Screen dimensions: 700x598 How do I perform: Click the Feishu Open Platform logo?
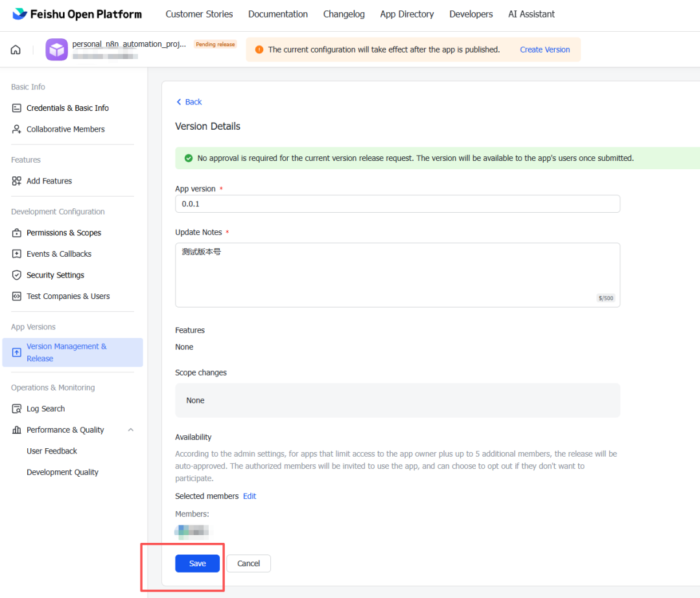(77, 14)
